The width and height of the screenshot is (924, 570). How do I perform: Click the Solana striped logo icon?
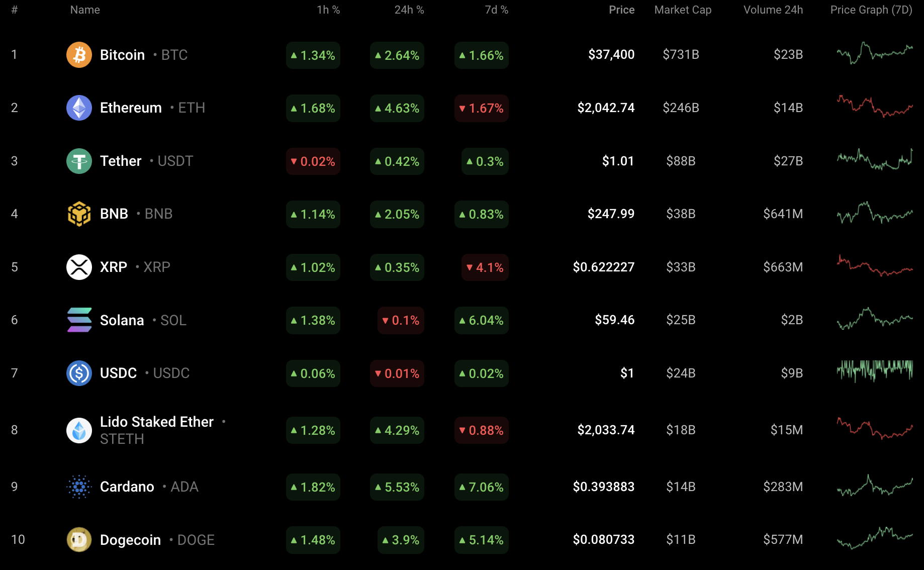pyautogui.click(x=79, y=320)
